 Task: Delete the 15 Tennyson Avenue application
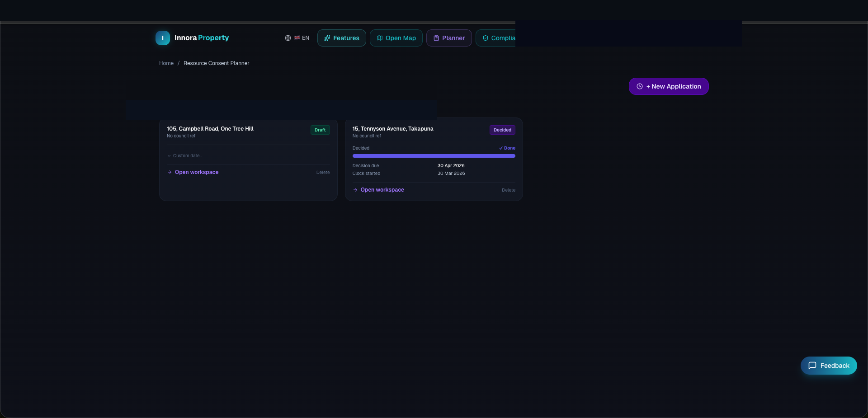click(x=509, y=190)
